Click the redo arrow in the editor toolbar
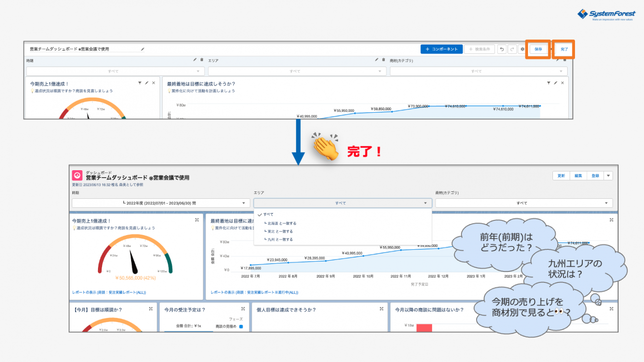Viewport: 644px width, 362px height. (x=512, y=49)
